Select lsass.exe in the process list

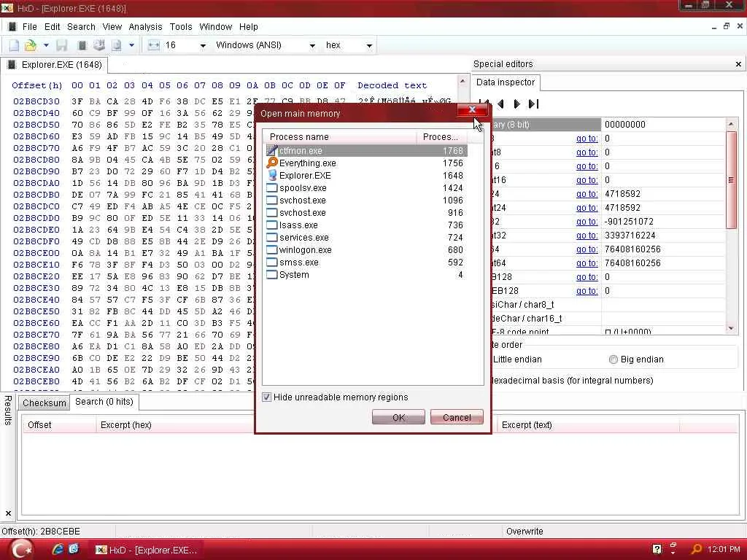point(365,225)
